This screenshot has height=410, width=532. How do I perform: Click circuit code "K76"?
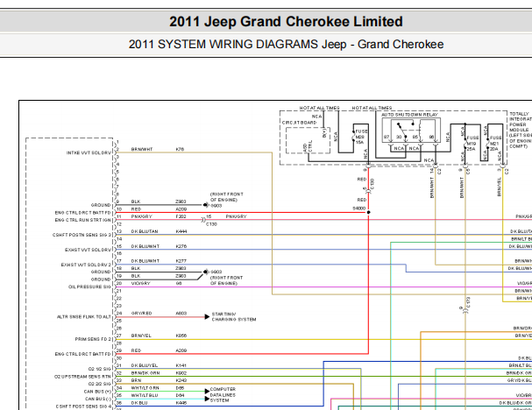click(180, 149)
